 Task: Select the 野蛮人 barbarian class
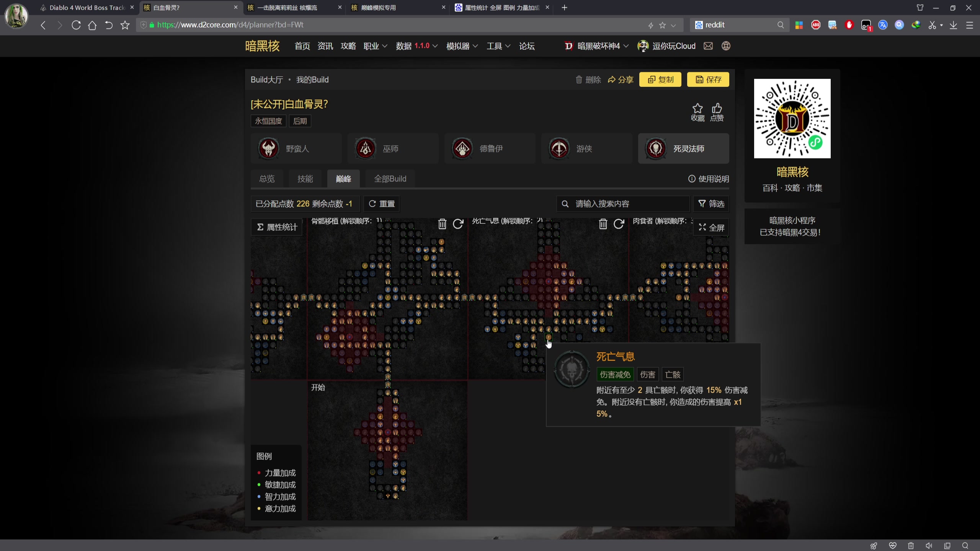coord(296,148)
